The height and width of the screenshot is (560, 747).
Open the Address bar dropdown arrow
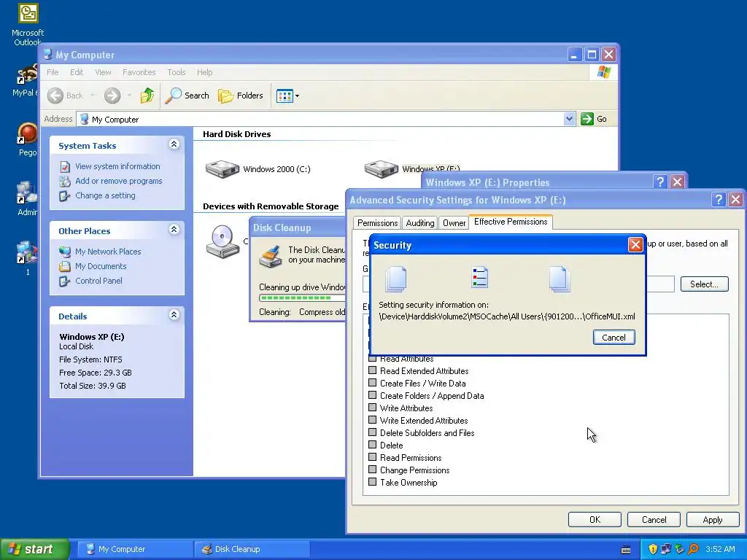[x=569, y=119]
